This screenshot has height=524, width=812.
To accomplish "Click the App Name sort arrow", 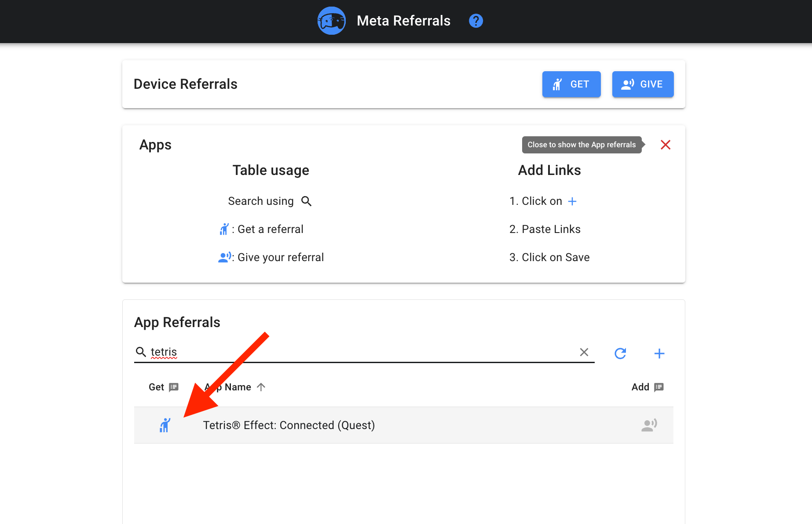I will 261,387.
